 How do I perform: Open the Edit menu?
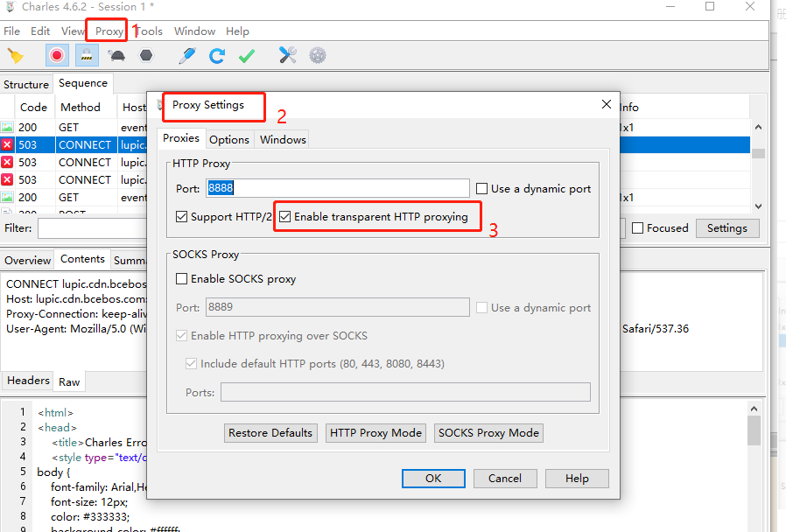[40, 31]
